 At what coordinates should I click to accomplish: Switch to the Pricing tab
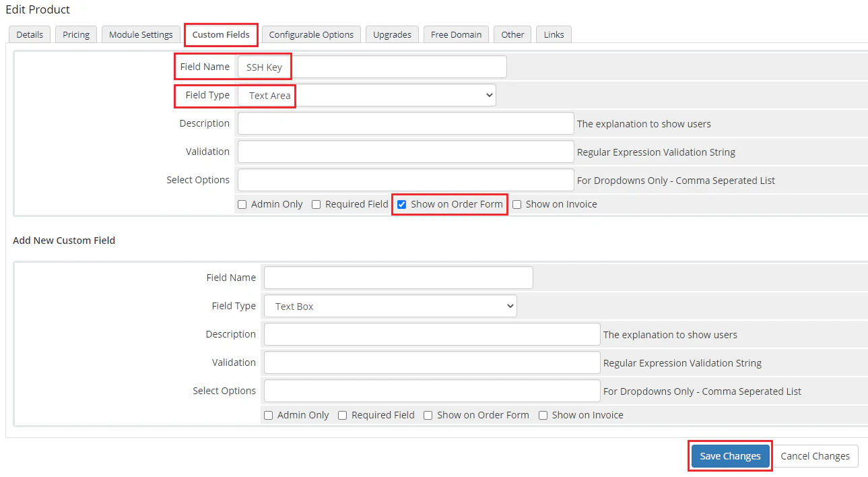point(75,34)
